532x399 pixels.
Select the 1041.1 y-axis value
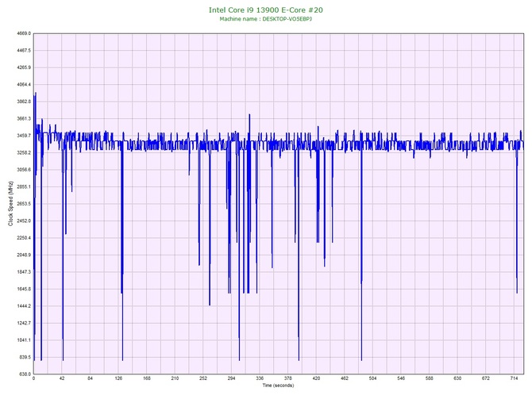(24, 340)
